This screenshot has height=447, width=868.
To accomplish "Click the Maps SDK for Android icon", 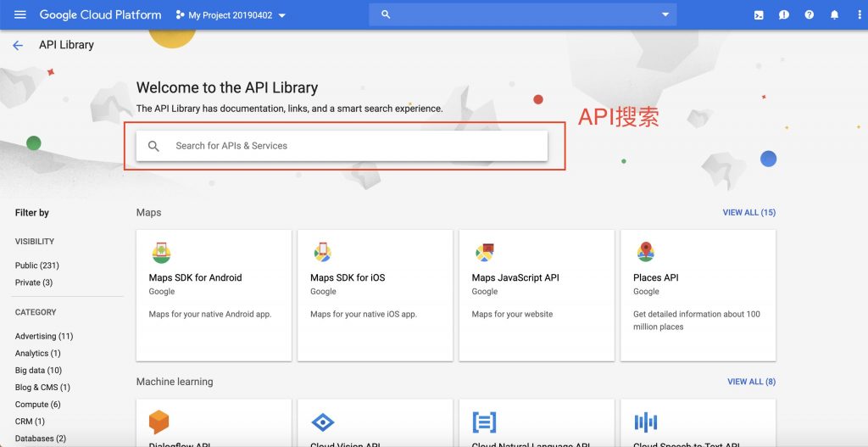I will pyautogui.click(x=162, y=253).
